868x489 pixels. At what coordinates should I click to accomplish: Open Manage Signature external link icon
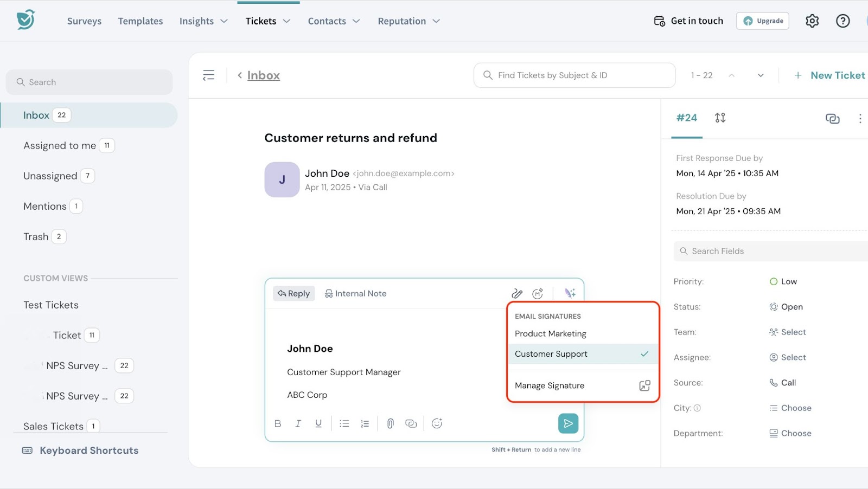[644, 385]
